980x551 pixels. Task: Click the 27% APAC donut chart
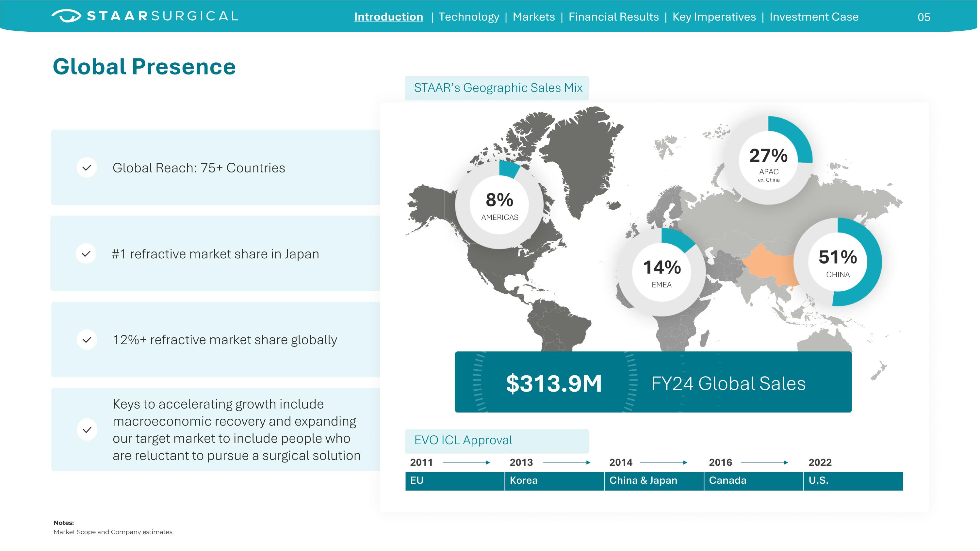(x=768, y=160)
